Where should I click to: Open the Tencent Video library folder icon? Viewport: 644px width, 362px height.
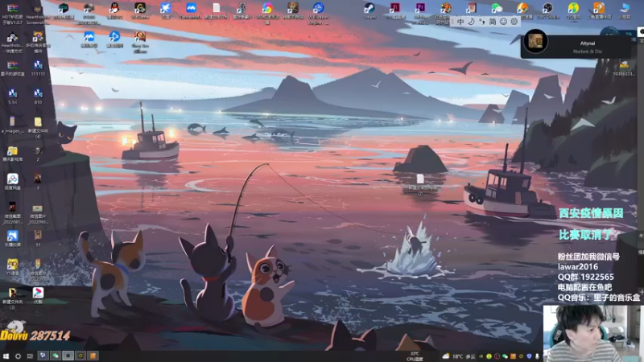(12, 151)
